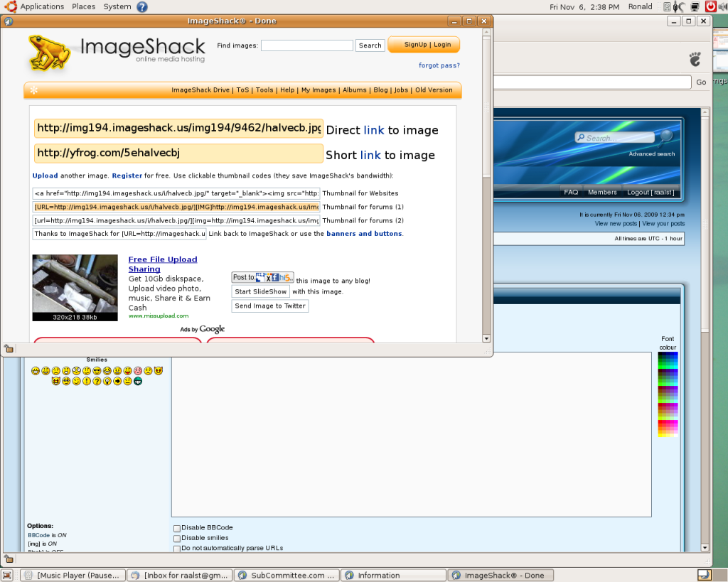Pick a color from the Font colour palette
Image resolution: width=728 pixels, height=582 pixels.
(668, 394)
